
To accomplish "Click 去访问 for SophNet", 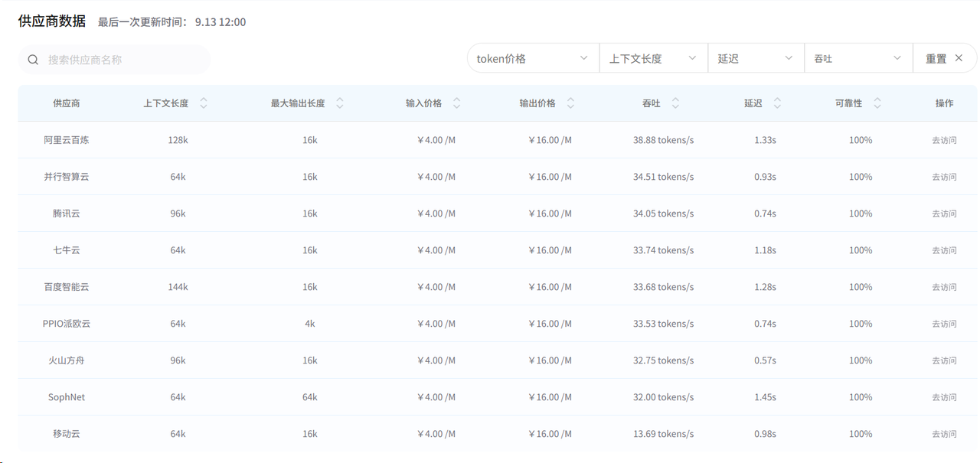I will tap(944, 397).
